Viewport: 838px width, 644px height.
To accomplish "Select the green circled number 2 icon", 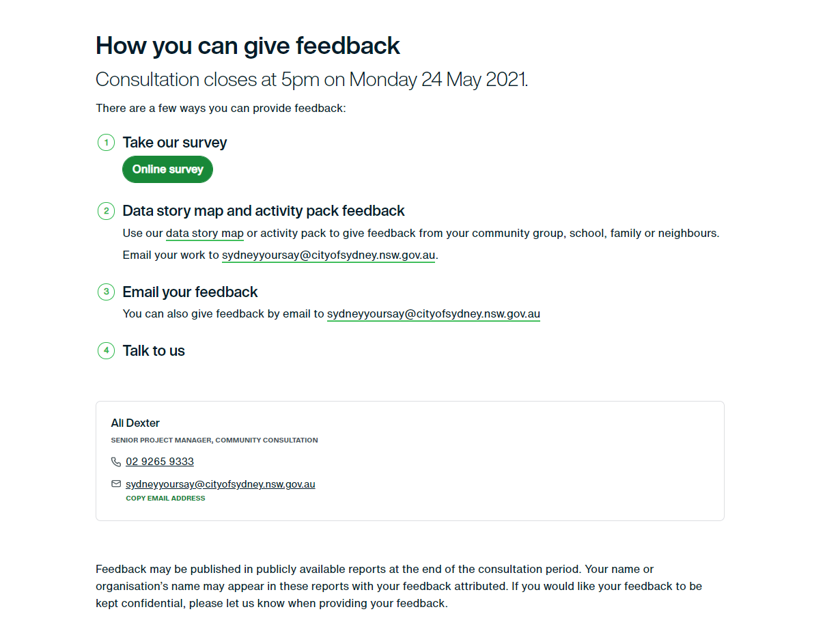I will pyautogui.click(x=106, y=211).
